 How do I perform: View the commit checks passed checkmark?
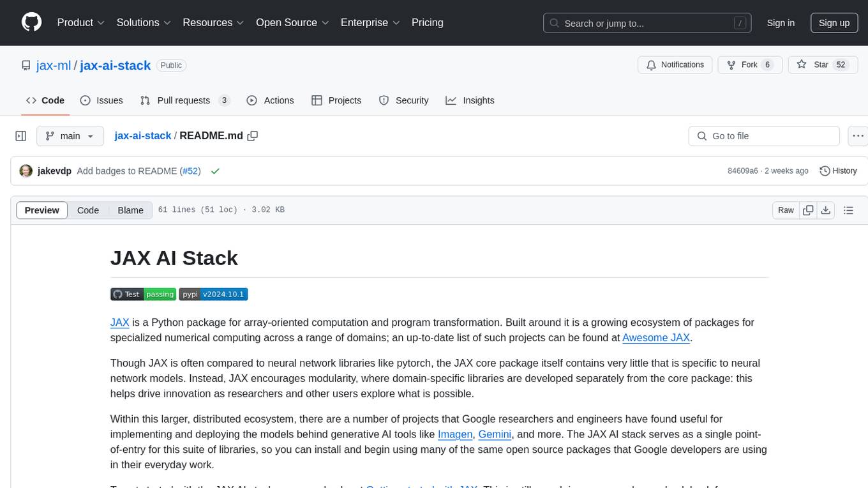point(215,171)
